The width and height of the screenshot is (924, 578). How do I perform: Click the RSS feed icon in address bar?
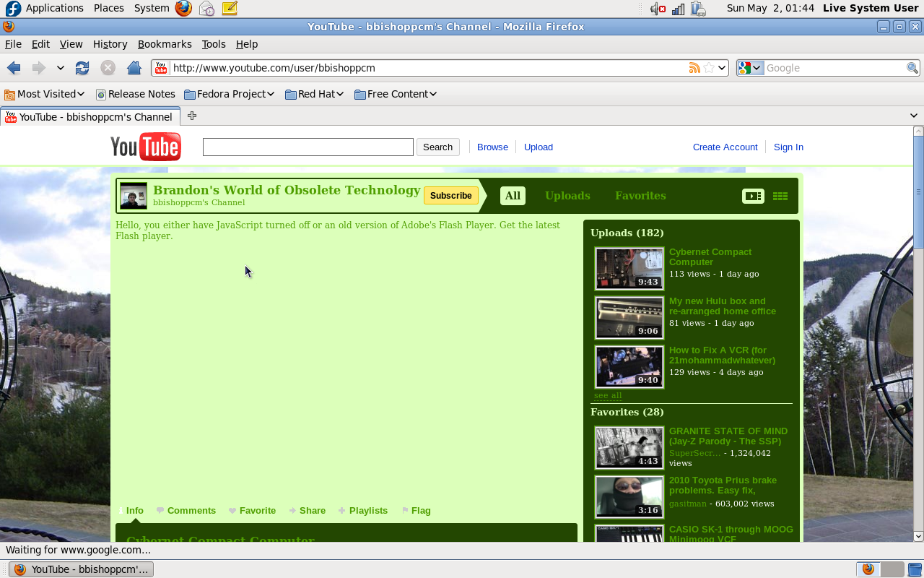[x=694, y=68]
